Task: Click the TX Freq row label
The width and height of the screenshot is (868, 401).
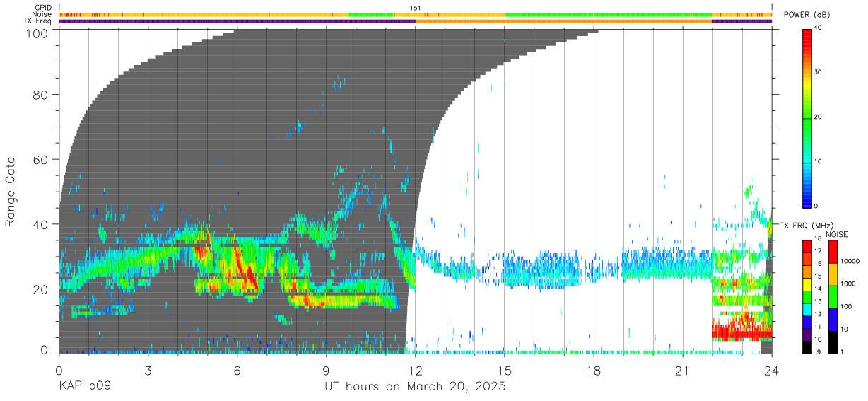Action: click(x=37, y=21)
